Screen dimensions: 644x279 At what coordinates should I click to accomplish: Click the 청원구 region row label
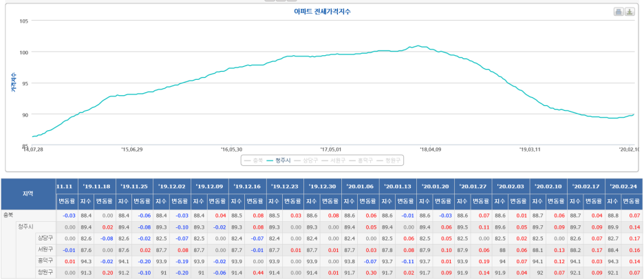[45, 272]
